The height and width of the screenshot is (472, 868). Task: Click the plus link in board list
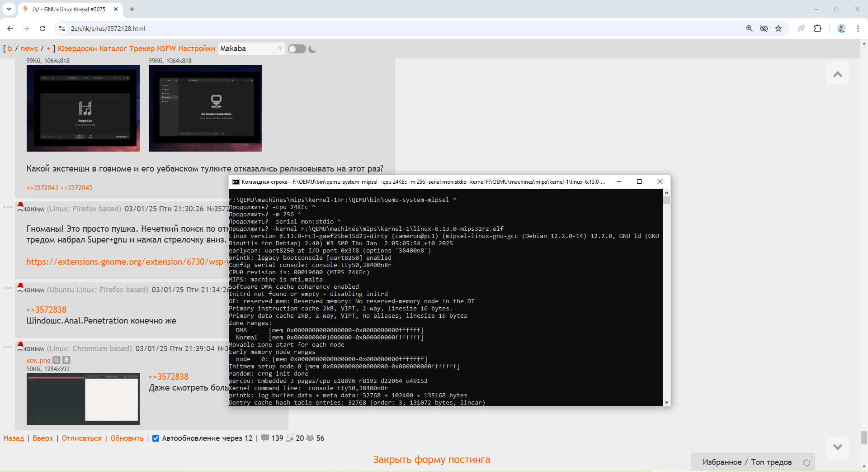[x=48, y=48]
